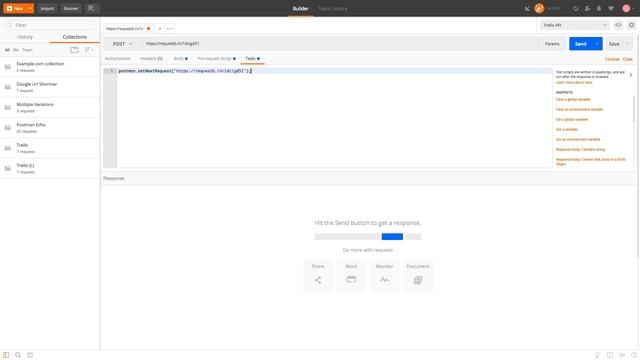Switch to the Pre-request Script tab
Screen dimensions: 640x360
(x=216, y=59)
